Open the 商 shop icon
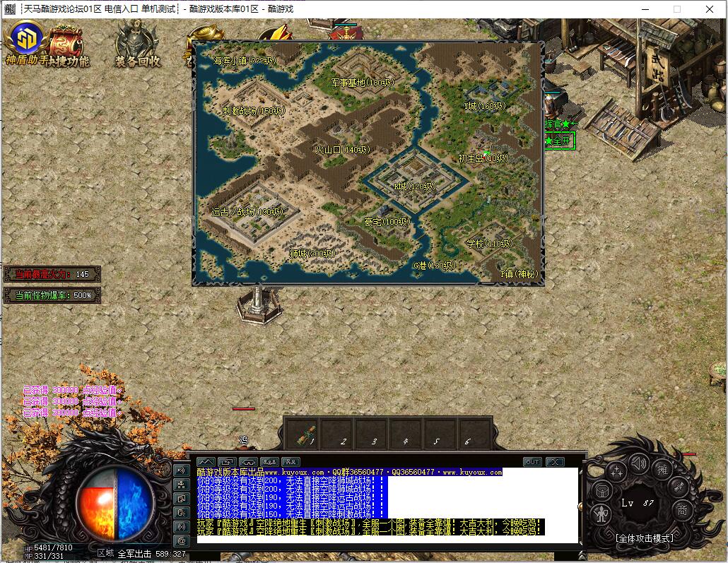The height and width of the screenshot is (563, 728). click(x=682, y=509)
